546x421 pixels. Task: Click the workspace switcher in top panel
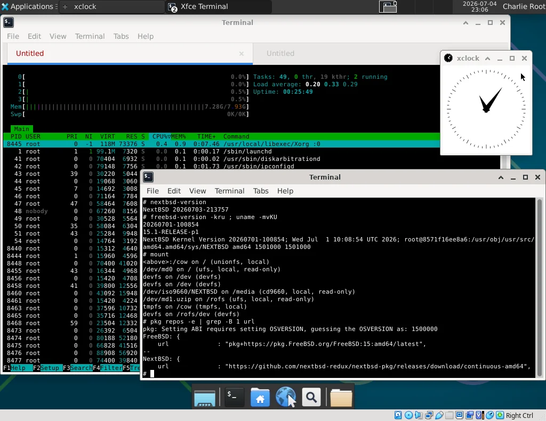click(x=388, y=7)
